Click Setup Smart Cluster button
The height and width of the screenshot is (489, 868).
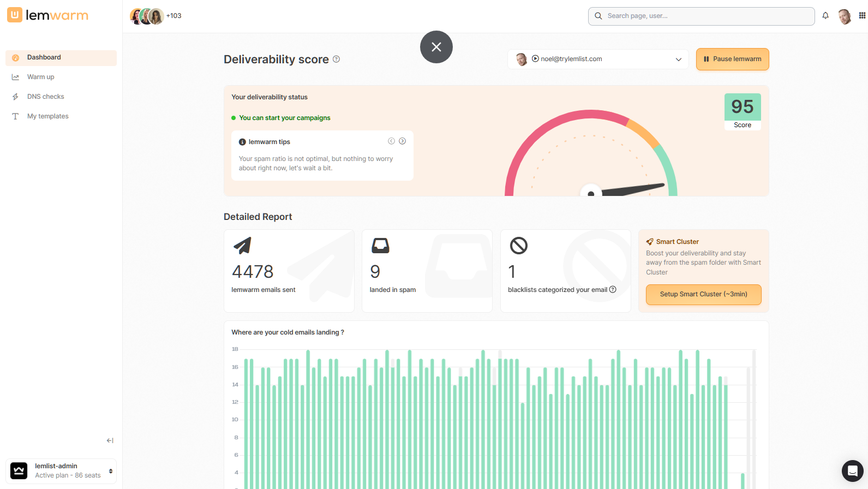(x=703, y=294)
